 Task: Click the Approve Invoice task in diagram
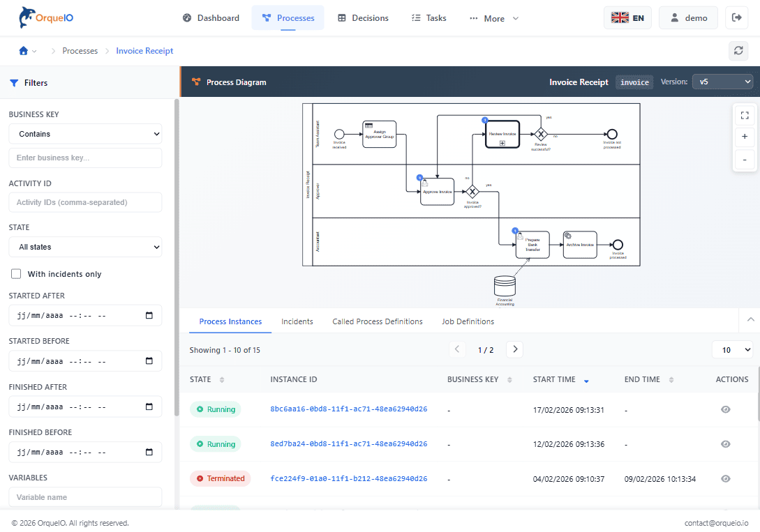tap(437, 192)
